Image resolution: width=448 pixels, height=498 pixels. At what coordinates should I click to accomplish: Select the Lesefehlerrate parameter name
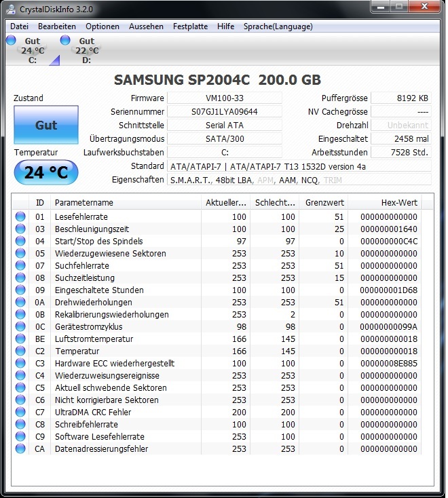click(81, 216)
